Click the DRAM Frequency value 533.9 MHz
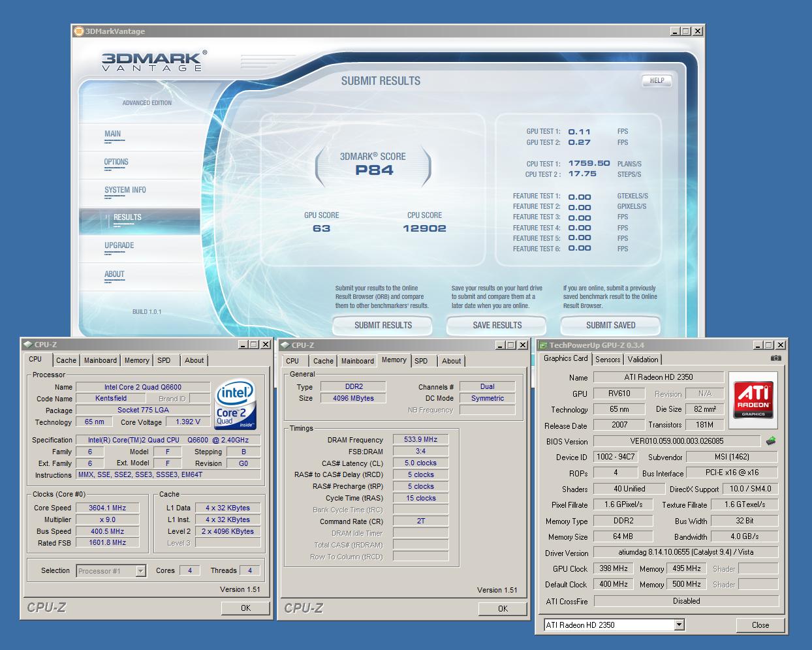Image resolution: width=812 pixels, height=650 pixels. pos(420,440)
